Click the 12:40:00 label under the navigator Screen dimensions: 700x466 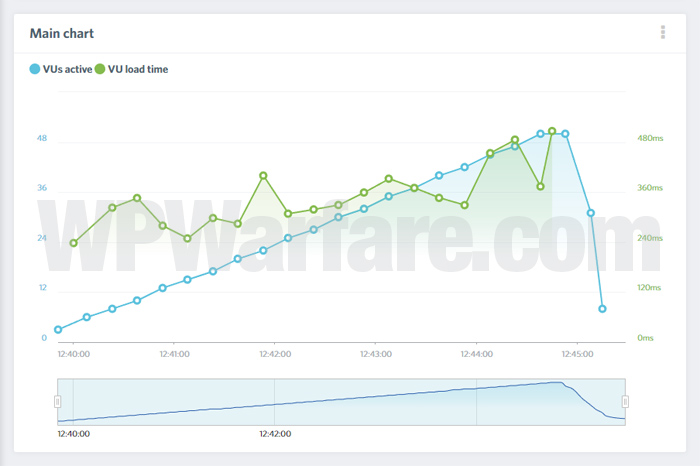pos(74,434)
